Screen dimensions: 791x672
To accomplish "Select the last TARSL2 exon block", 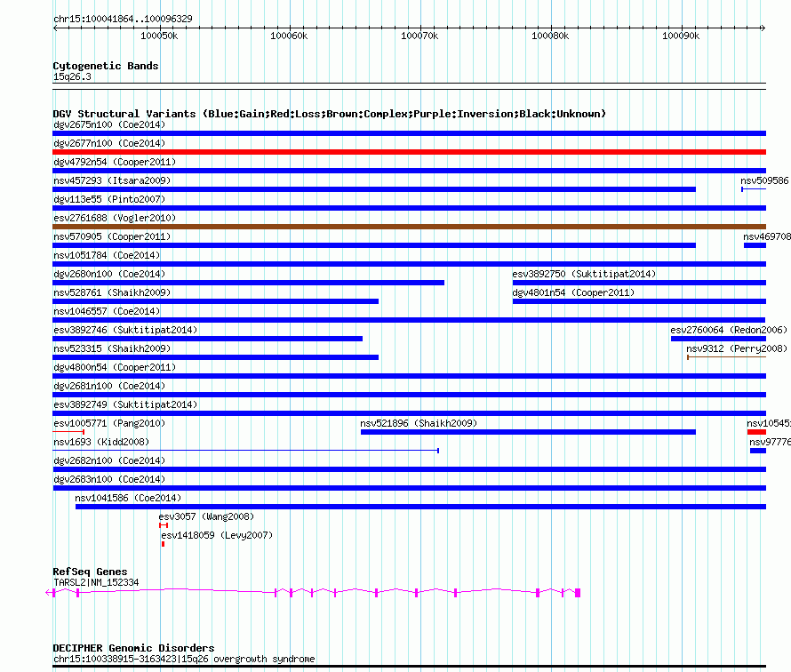I will click(578, 593).
